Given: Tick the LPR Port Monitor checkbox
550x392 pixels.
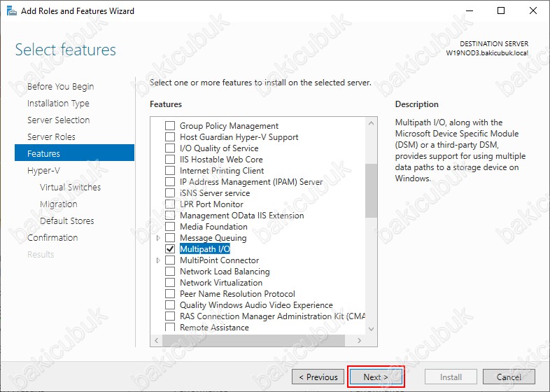Looking at the screenshot, I should click(x=170, y=204).
